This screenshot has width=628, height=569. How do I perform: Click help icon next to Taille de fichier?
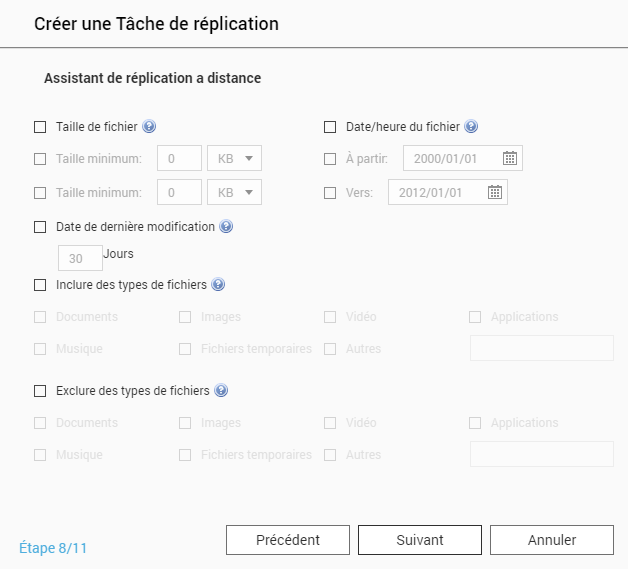coord(149,127)
